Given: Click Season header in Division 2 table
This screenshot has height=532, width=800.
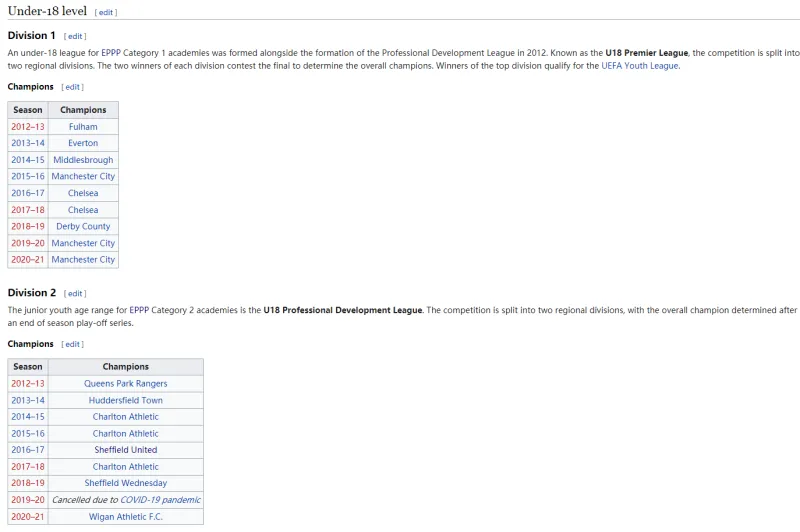Looking at the screenshot, I should click(x=28, y=367).
